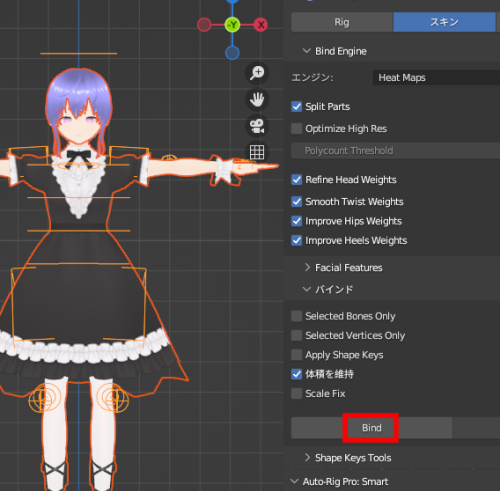Switch to the Rig tab
This screenshot has height=491, width=500.
point(342,22)
